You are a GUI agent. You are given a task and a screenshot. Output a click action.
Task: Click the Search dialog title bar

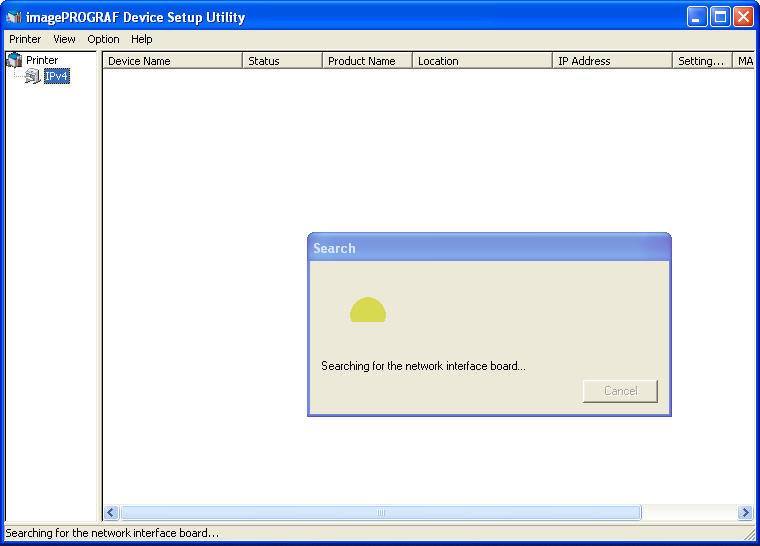coord(489,248)
